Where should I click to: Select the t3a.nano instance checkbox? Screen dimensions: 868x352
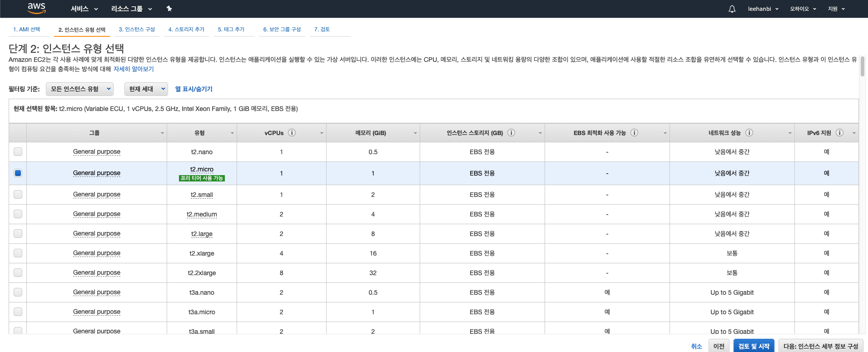click(x=18, y=292)
